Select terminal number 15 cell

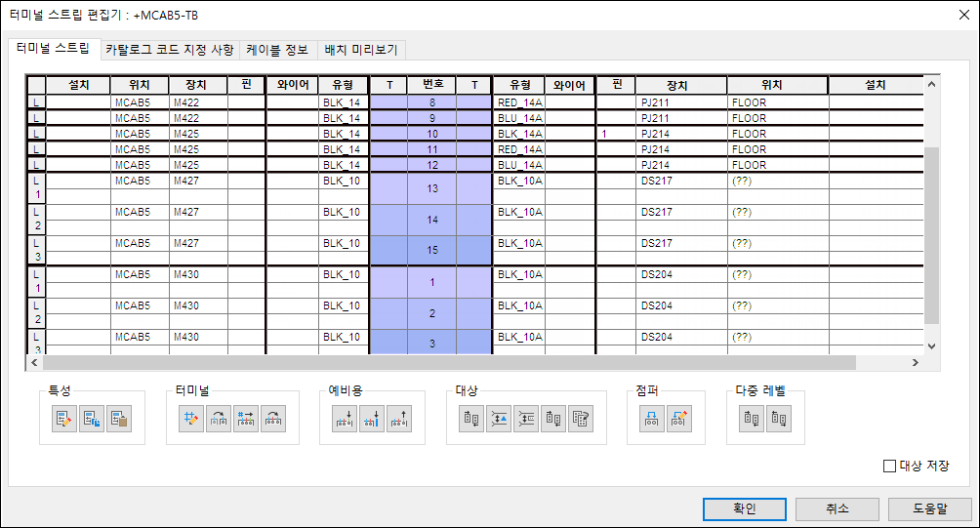431,250
